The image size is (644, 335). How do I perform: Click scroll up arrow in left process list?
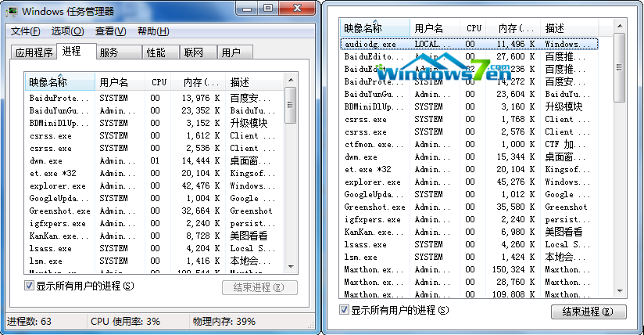[x=291, y=80]
